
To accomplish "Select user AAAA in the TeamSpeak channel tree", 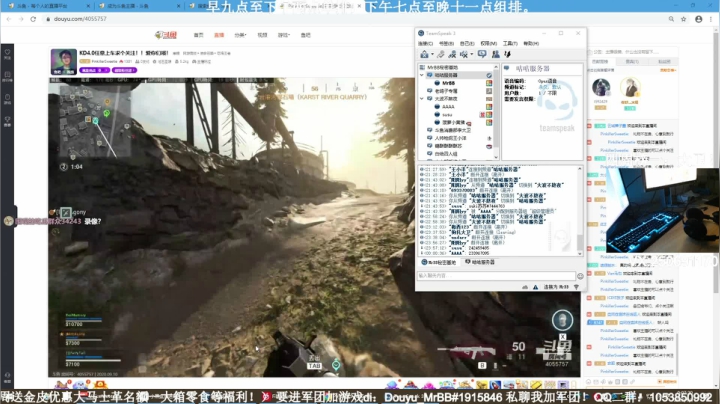I will coord(448,107).
